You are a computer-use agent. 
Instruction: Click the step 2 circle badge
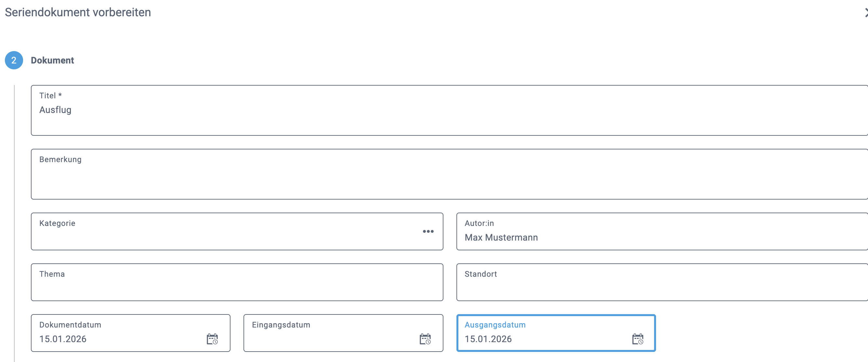(x=14, y=61)
